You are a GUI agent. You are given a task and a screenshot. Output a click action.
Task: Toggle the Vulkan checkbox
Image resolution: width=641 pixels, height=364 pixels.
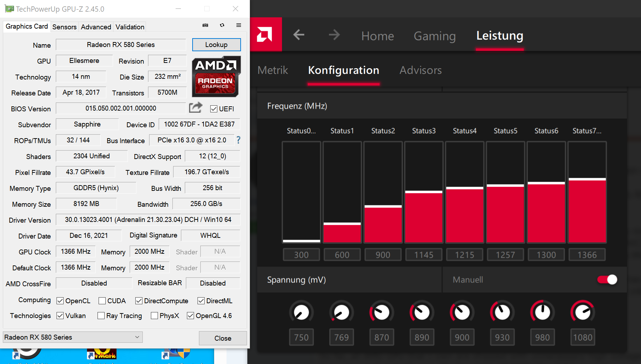coord(60,316)
